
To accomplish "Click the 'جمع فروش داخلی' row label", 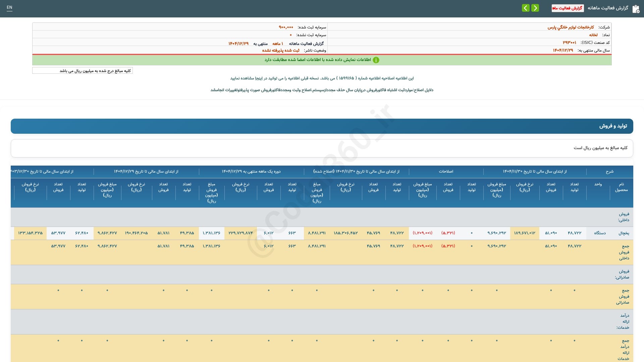I will pyautogui.click(x=624, y=252).
